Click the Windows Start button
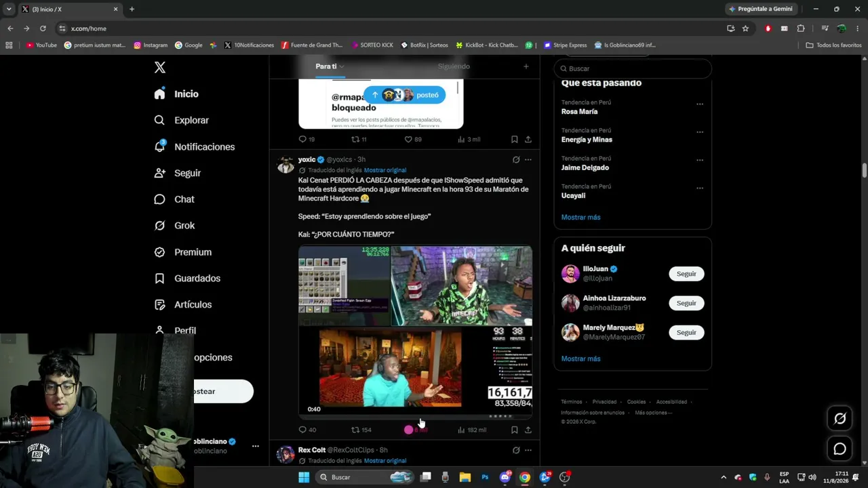The width and height of the screenshot is (868, 488). [x=304, y=477]
